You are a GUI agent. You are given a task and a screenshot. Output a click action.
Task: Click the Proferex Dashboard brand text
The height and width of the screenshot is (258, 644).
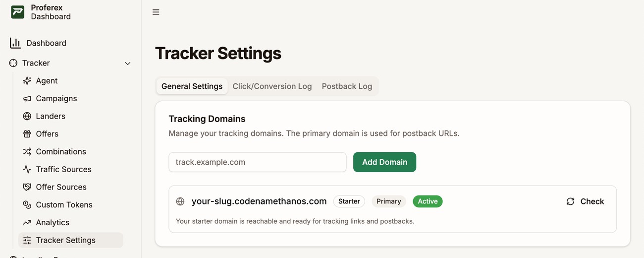click(51, 12)
